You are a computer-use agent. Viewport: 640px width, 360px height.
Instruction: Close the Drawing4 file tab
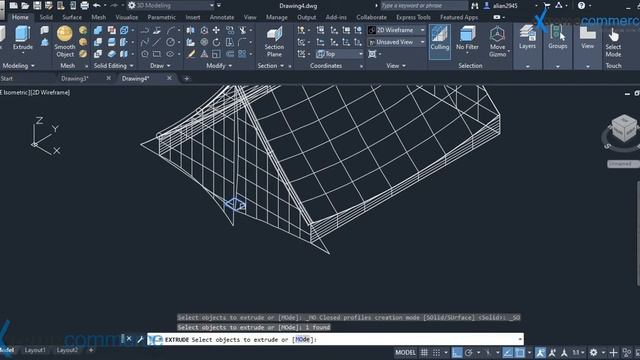click(x=169, y=78)
